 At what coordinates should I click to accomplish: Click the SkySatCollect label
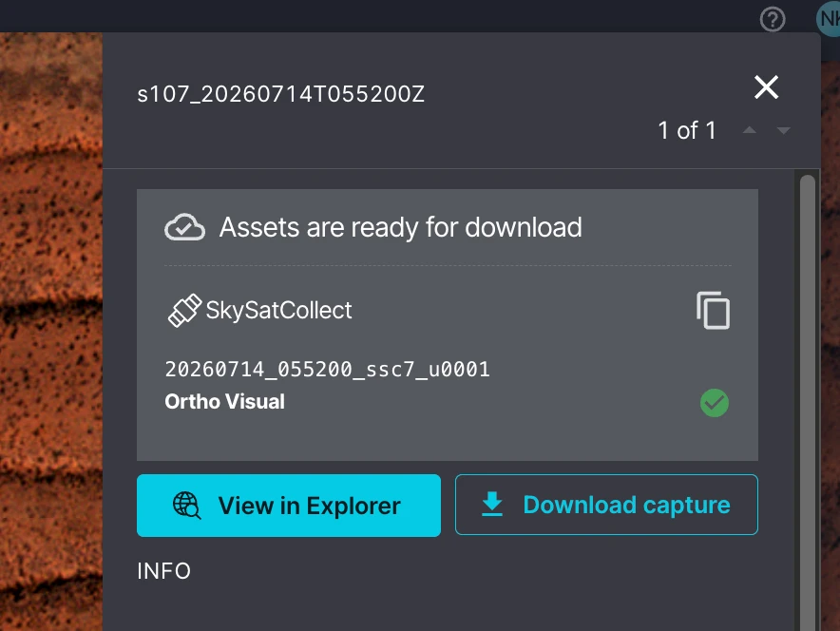point(278,310)
